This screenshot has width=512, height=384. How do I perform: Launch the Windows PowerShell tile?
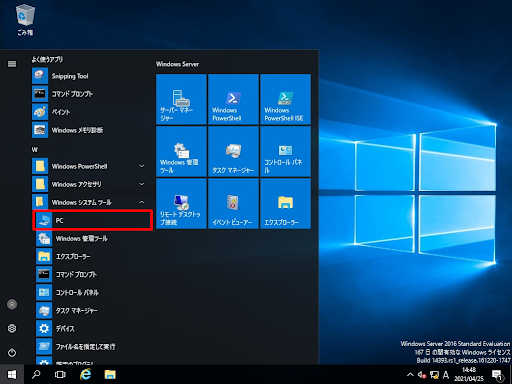coord(233,99)
